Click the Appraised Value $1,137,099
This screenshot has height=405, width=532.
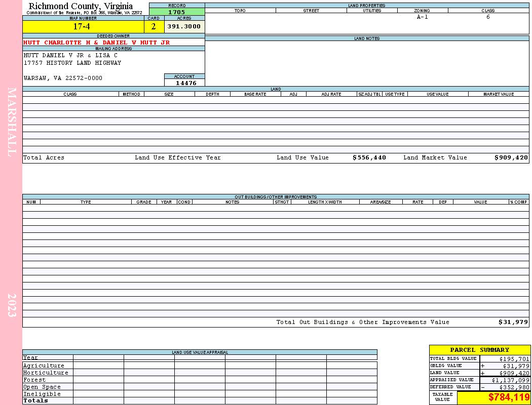coord(510,380)
